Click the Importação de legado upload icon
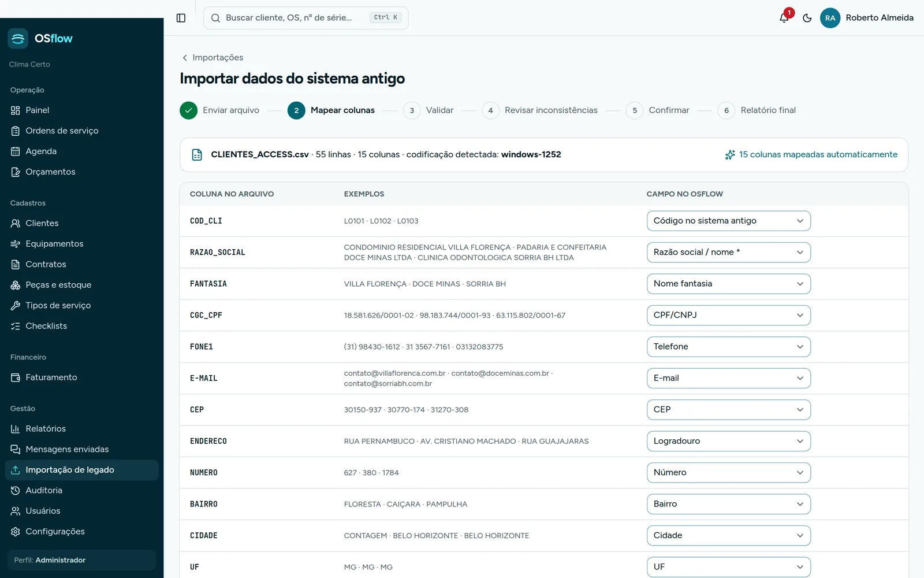Screen dimensions: 924x578 (16, 470)
